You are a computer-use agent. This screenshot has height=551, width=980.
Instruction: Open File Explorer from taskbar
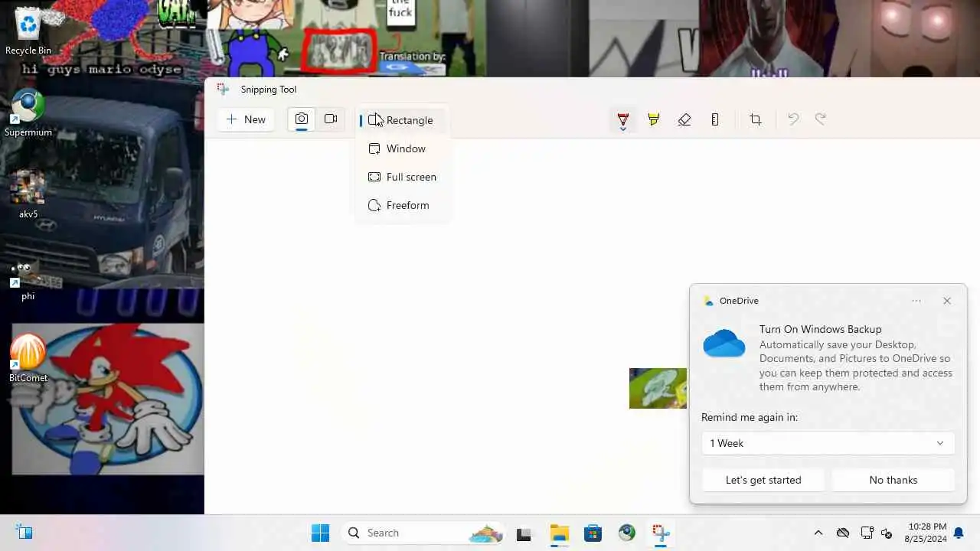[559, 533]
